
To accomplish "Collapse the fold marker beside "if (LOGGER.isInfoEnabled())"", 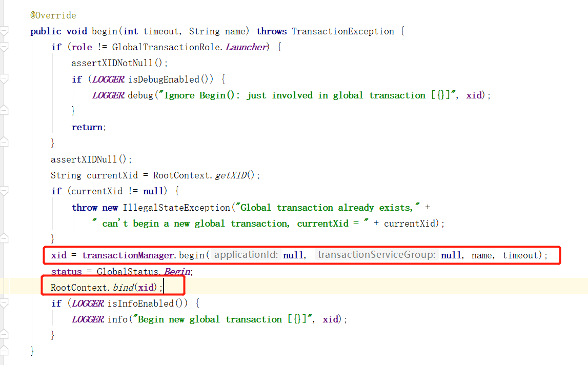I will [4, 303].
